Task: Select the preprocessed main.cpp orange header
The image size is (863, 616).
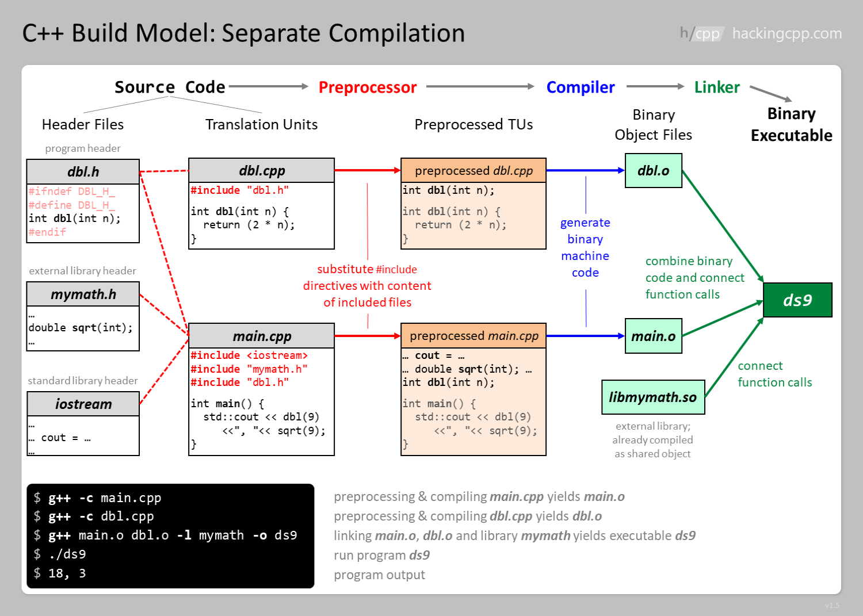Action: coord(473,336)
